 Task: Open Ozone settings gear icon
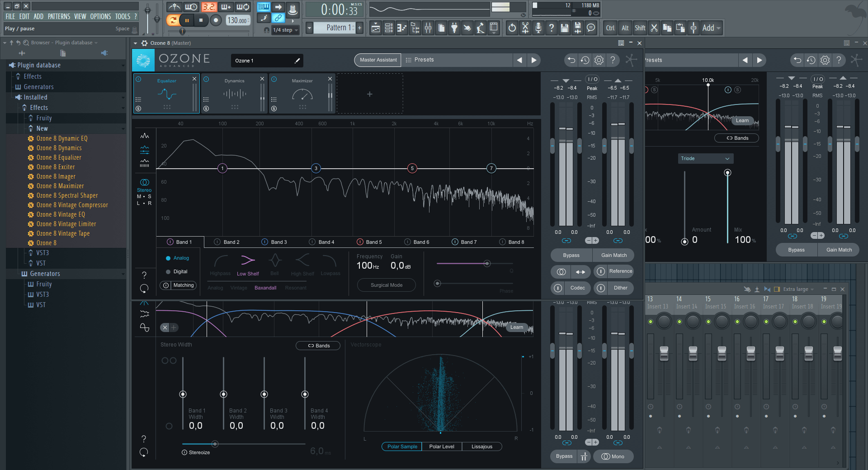pyautogui.click(x=599, y=60)
